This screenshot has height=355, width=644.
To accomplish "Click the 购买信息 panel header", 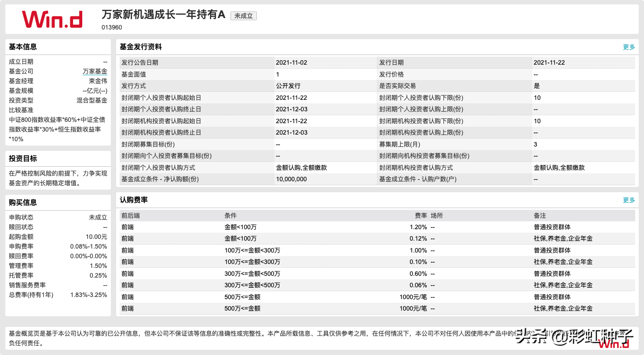I will pyautogui.click(x=23, y=202).
